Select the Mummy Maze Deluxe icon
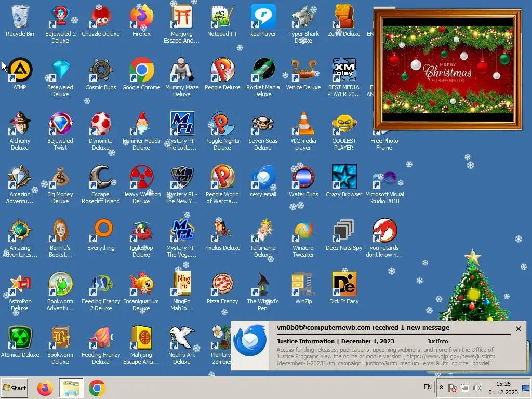 coord(182,77)
